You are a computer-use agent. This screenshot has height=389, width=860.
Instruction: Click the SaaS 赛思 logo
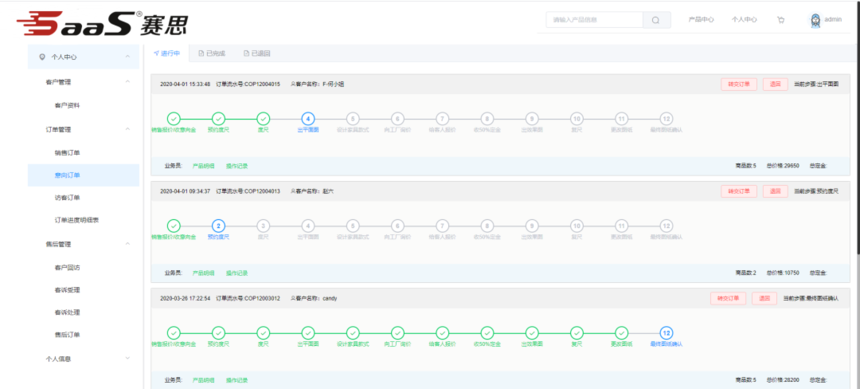coord(102,22)
